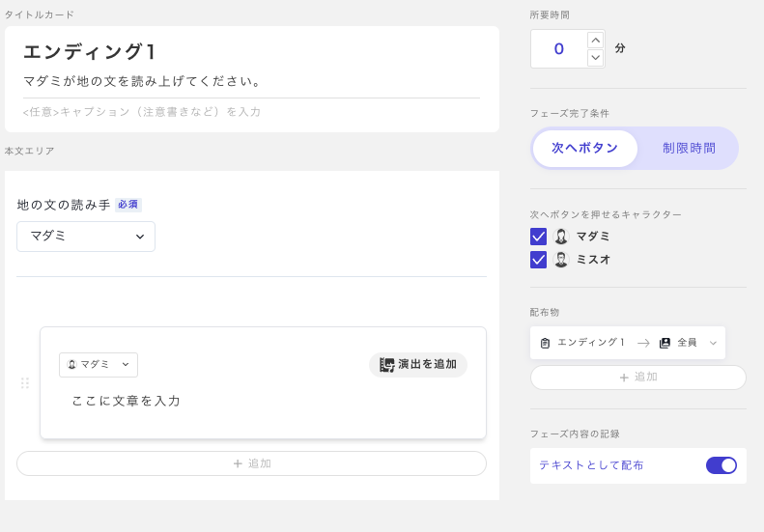This screenshot has width=764, height=532.
Task: Uncheck the マダミ checkbox
Action: pyautogui.click(x=539, y=237)
